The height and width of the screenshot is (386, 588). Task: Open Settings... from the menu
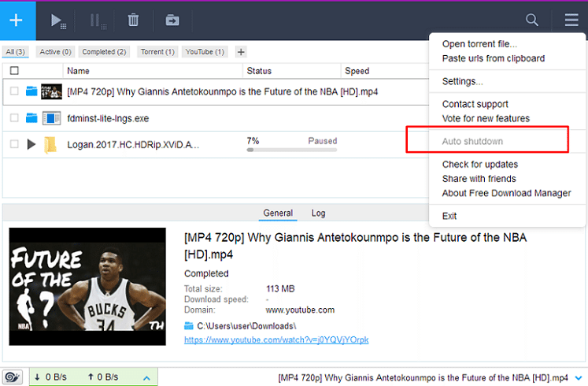pos(462,81)
